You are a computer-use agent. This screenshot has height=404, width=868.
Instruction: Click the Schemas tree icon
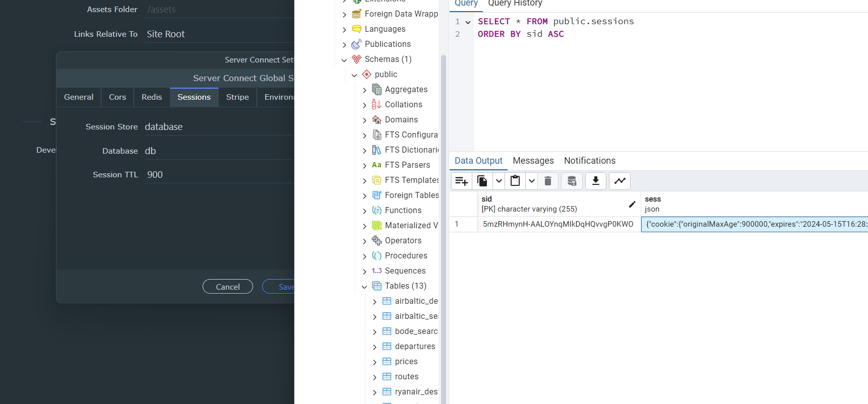click(356, 59)
